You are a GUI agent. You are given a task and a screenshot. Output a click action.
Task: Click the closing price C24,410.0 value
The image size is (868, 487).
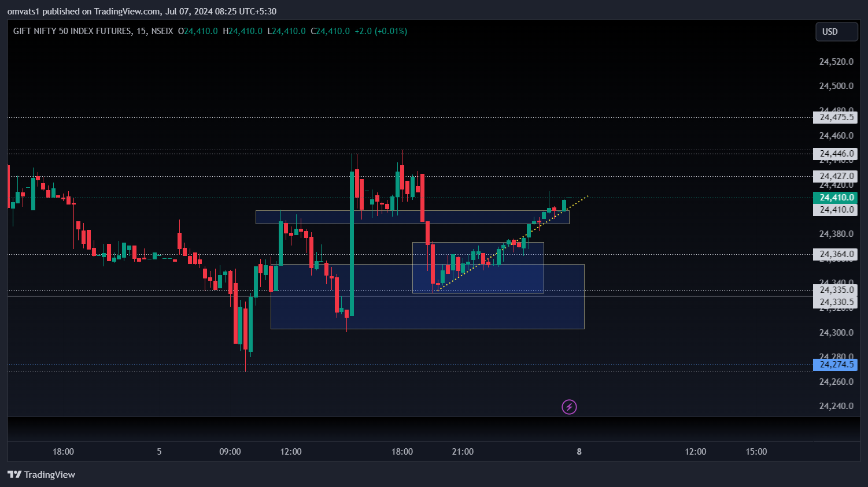(330, 31)
